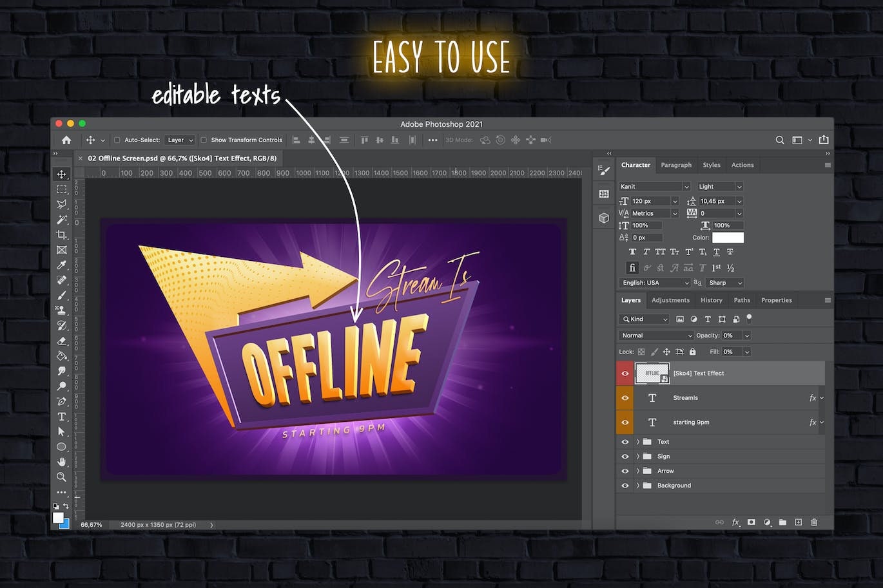Open the Add layer mask icon
883x588 pixels.
pos(752,522)
